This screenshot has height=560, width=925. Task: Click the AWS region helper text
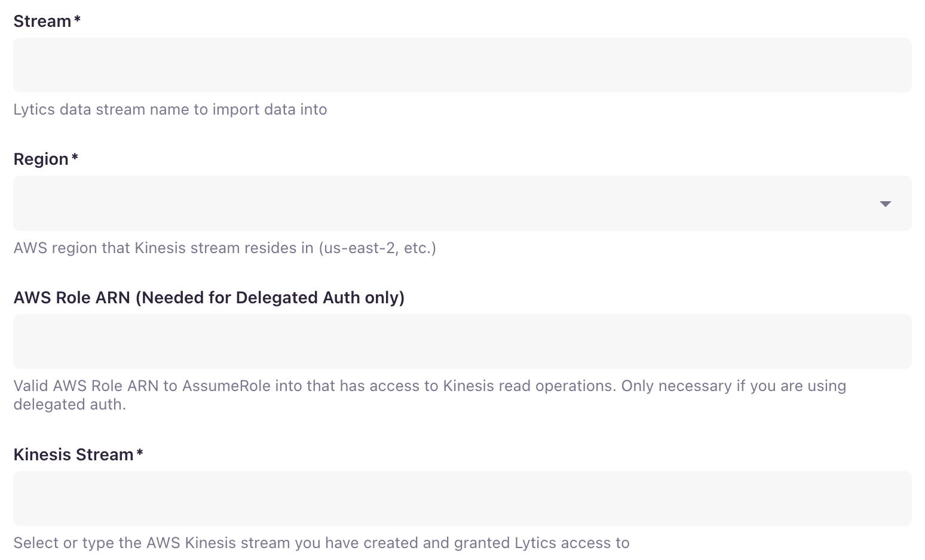224,248
